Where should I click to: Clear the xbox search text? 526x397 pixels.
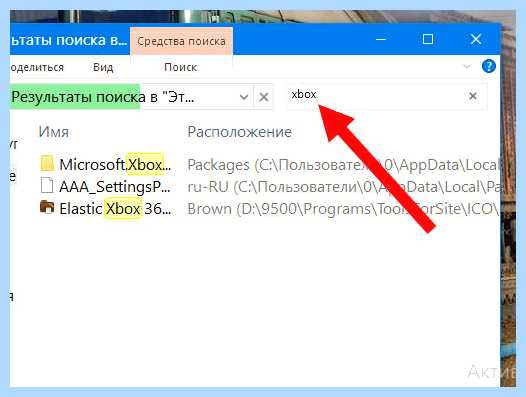(473, 96)
